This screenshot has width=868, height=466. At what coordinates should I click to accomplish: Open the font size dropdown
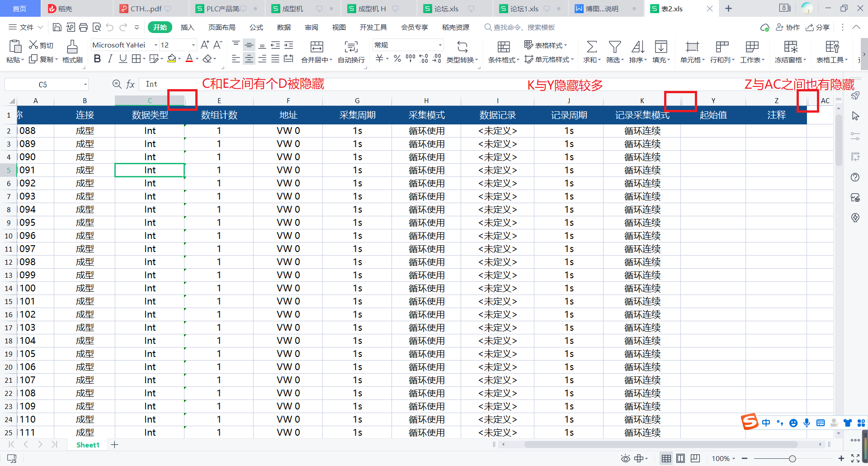coord(193,45)
